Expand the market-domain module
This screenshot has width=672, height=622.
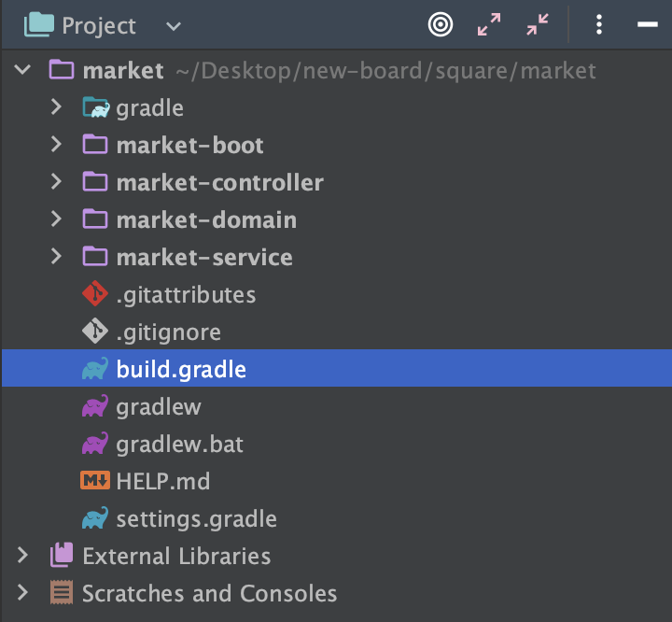pyautogui.click(x=56, y=219)
